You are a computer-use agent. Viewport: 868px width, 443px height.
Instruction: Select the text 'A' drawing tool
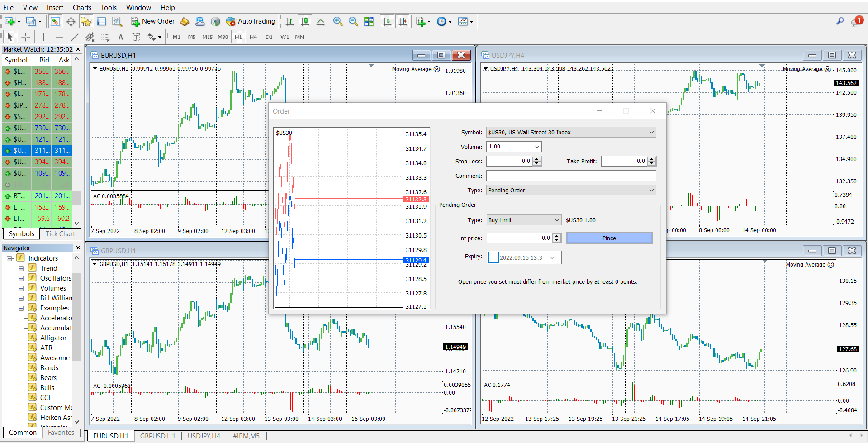(120, 37)
